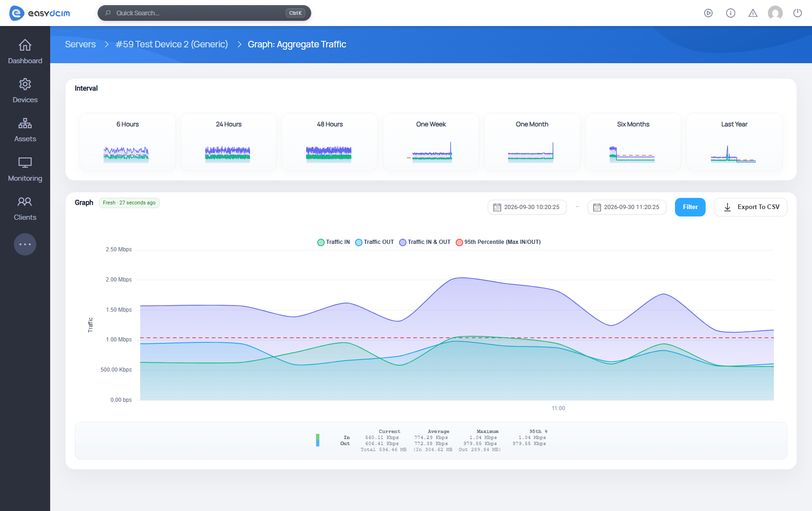Screen dimensions: 812x511
Task: Toggle Traffic OUT legend series
Action: [x=374, y=242]
